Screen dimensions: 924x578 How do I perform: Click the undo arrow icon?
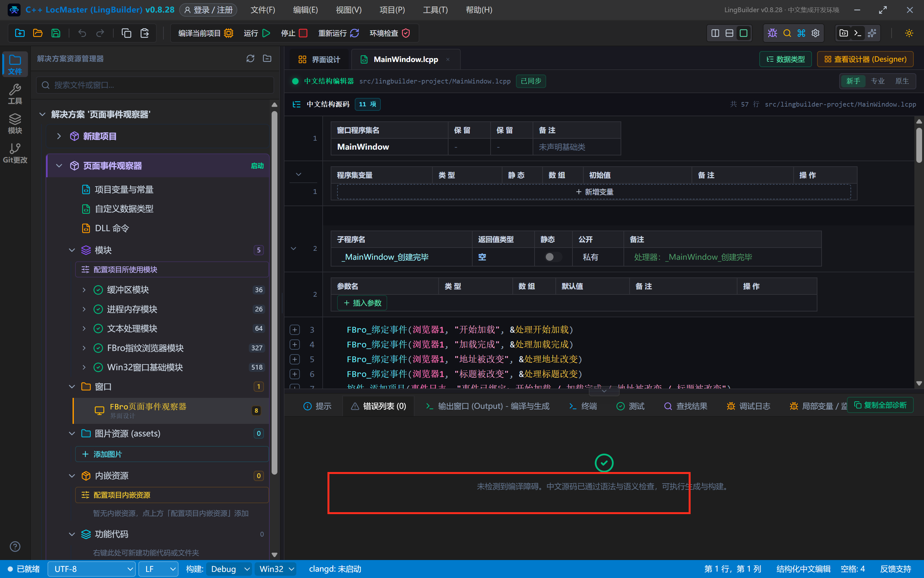(x=82, y=33)
